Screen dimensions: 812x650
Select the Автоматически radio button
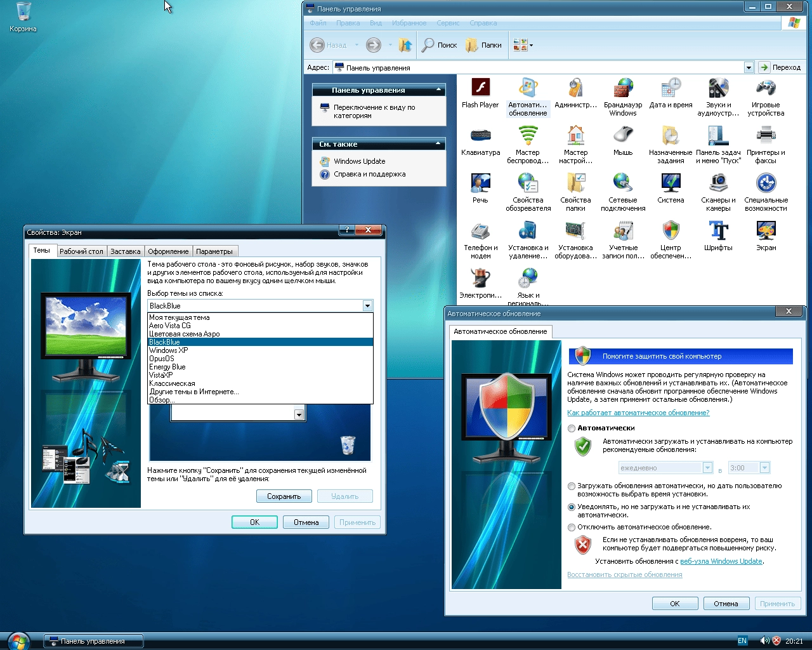click(572, 429)
